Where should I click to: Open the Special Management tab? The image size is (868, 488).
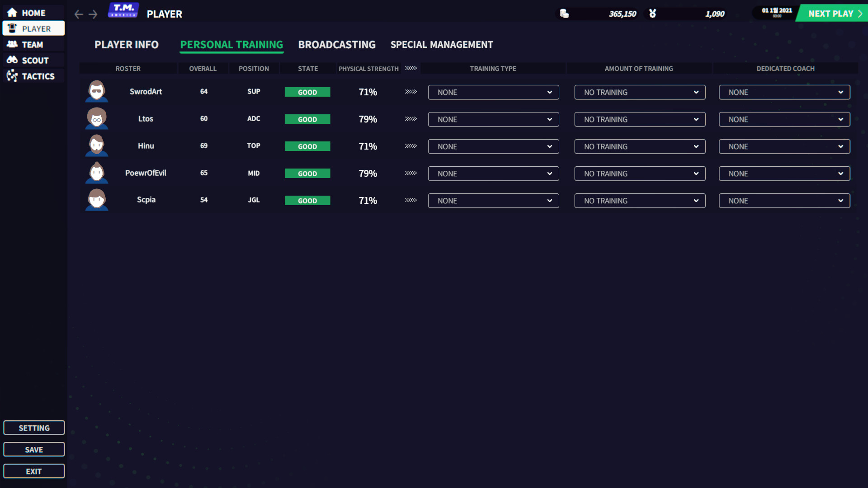pos(442,45)
